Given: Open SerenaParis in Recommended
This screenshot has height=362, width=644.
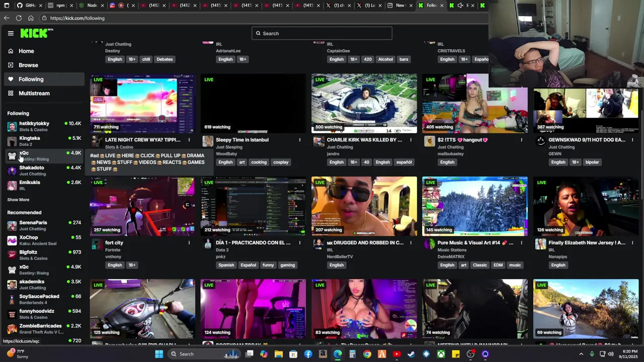Looking at the screenshot, I should (x=44, y=225).
